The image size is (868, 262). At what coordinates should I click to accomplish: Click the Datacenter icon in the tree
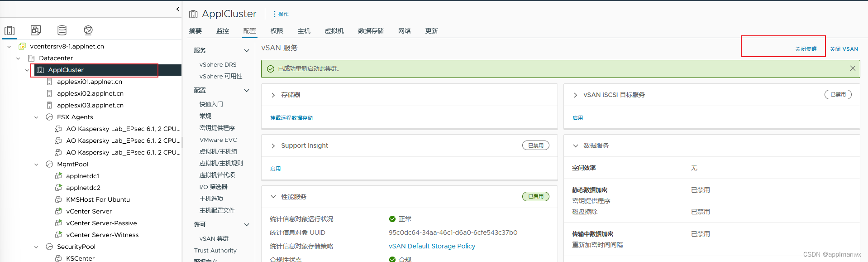[x=31, y=58]
